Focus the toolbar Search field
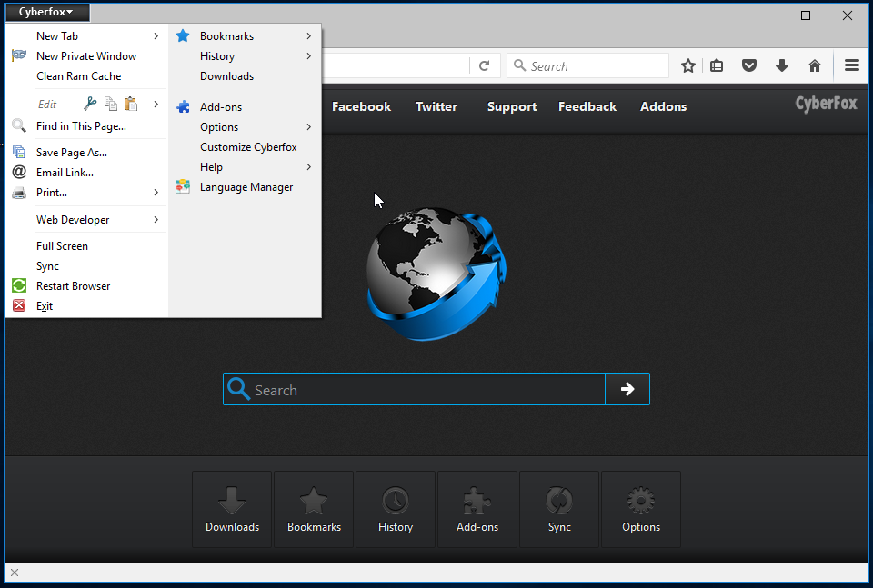873x588 pixels. coord(587,65)
